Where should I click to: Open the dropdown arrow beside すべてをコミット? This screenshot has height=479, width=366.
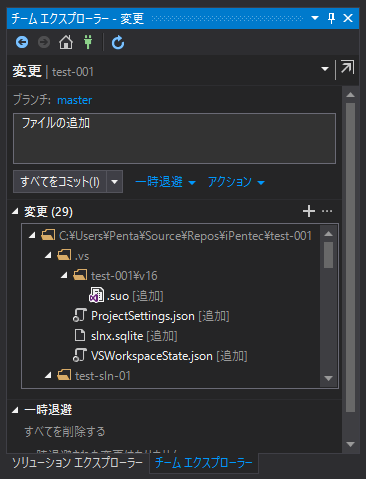(x=115, y=182)
